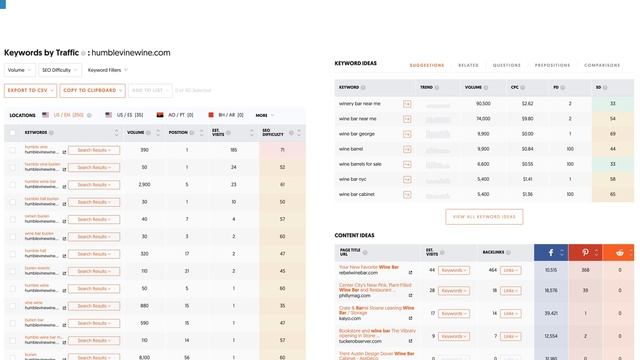Open the arrow icon beside 'wine barrel'
The height and width of the screenshot is (360, 640).
(x=407, y=149)
